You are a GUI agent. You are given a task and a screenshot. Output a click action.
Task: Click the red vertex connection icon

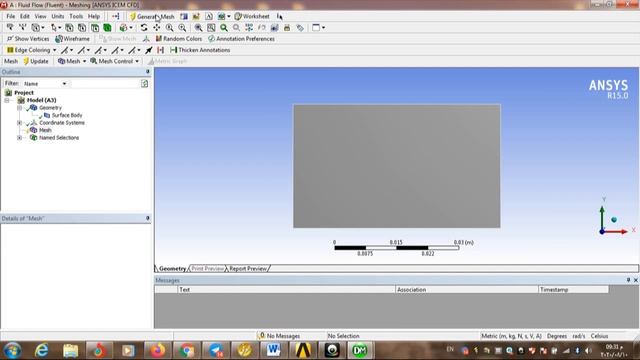(x=160, y=50)
